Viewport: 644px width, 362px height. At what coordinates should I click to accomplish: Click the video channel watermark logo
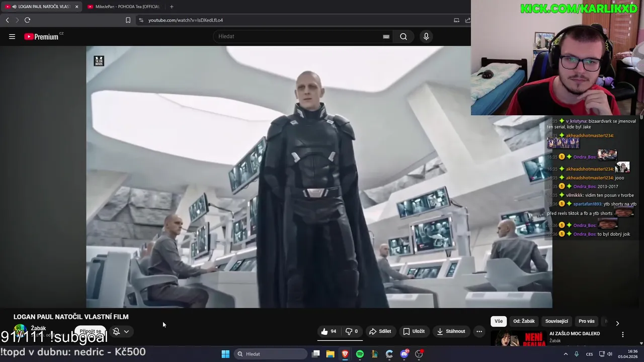(99, 61)
